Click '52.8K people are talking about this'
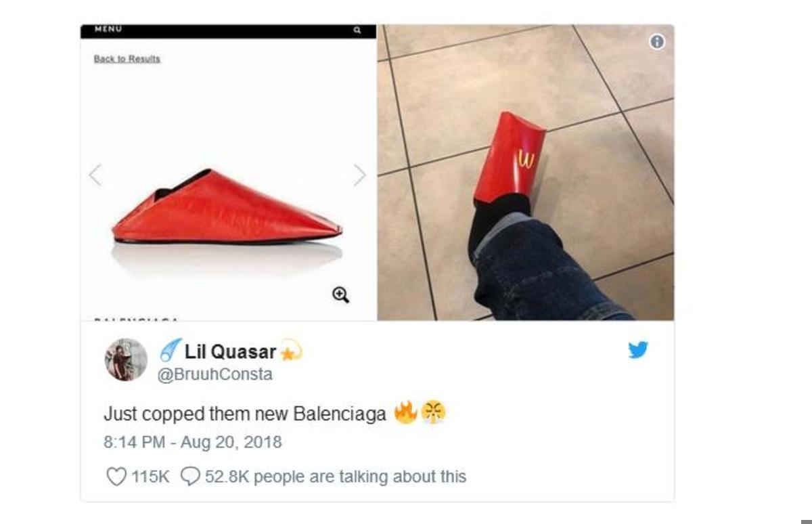The image size is (812, 524). click(x=335, y=477)
